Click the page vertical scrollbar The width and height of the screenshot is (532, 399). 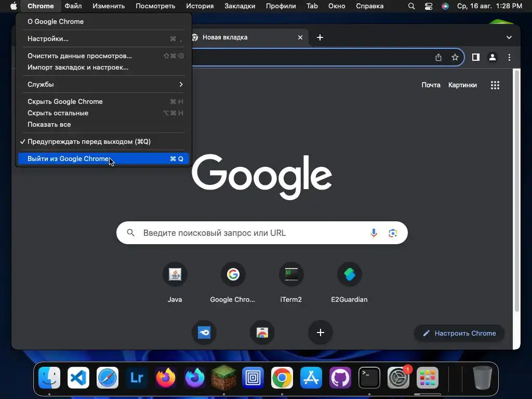517,191
